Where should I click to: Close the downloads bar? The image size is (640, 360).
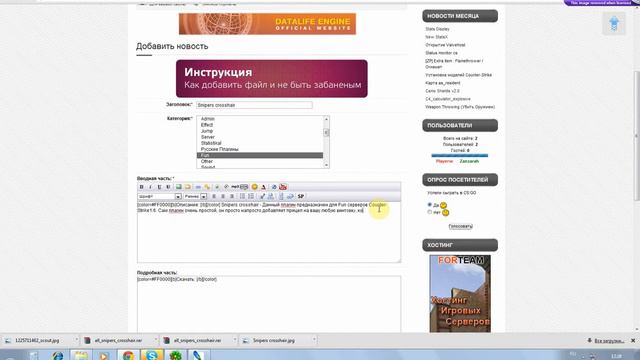click(x=633, y=340)
